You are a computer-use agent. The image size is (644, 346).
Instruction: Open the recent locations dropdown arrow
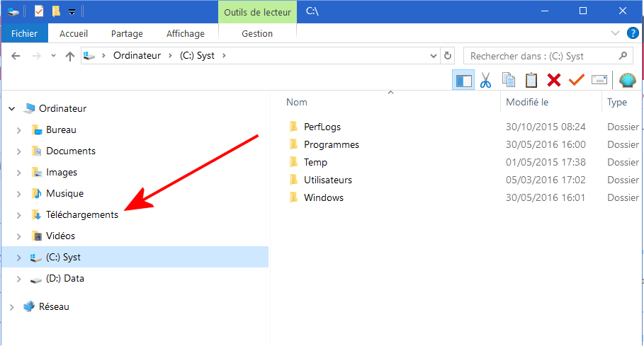point(53,56)
